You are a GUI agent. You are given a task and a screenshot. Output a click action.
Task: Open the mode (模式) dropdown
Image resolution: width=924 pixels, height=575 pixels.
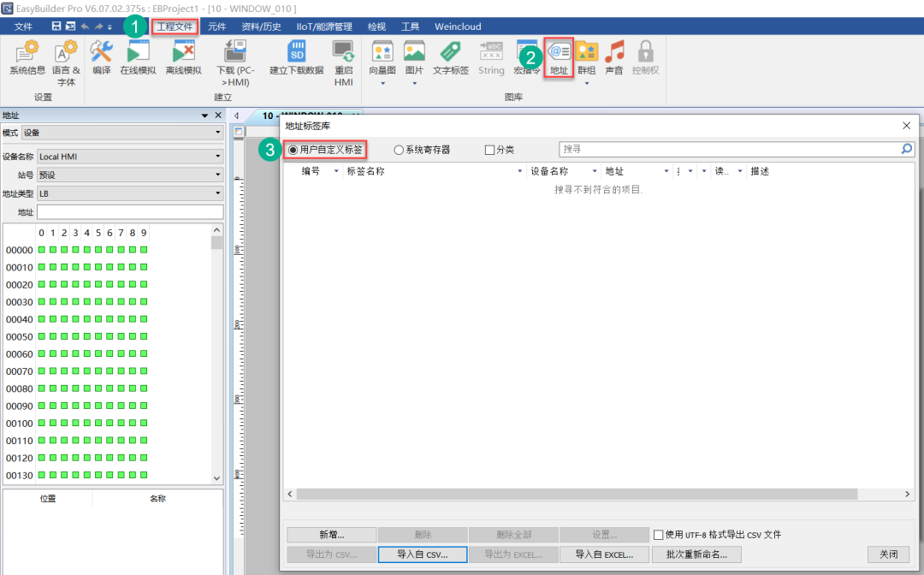(122, 133)
